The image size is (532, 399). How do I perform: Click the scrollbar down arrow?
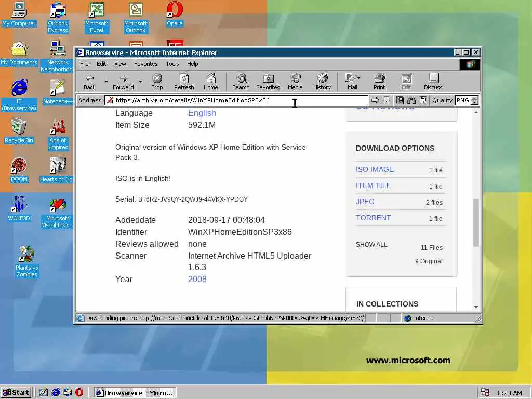coord(476,307)
